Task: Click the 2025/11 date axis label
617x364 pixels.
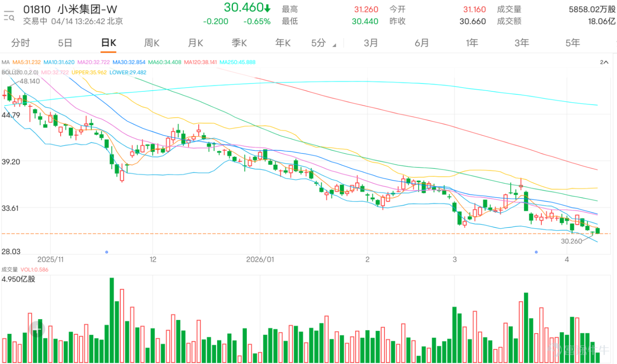Action: click(51, 260)
